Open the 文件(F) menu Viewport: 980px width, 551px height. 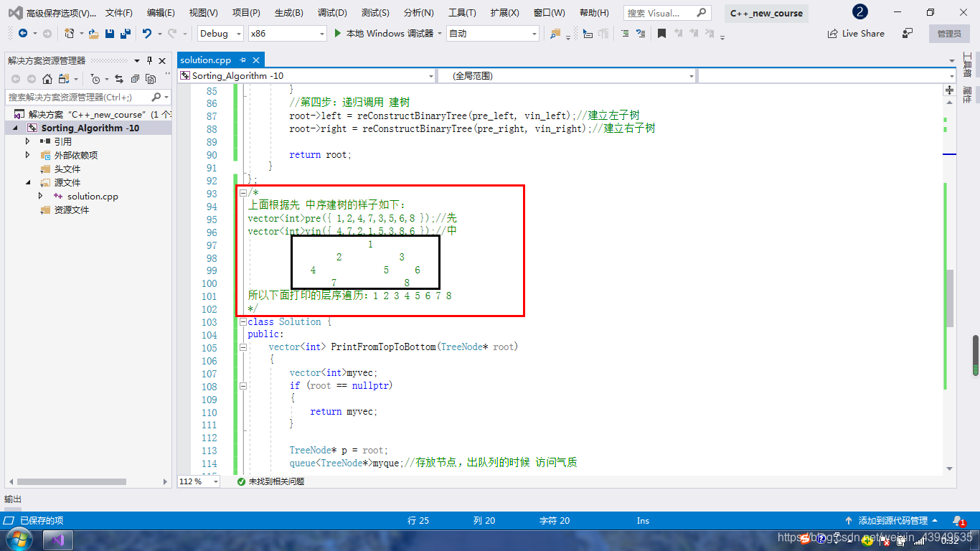pyautogui.click(x=119, y=13)
